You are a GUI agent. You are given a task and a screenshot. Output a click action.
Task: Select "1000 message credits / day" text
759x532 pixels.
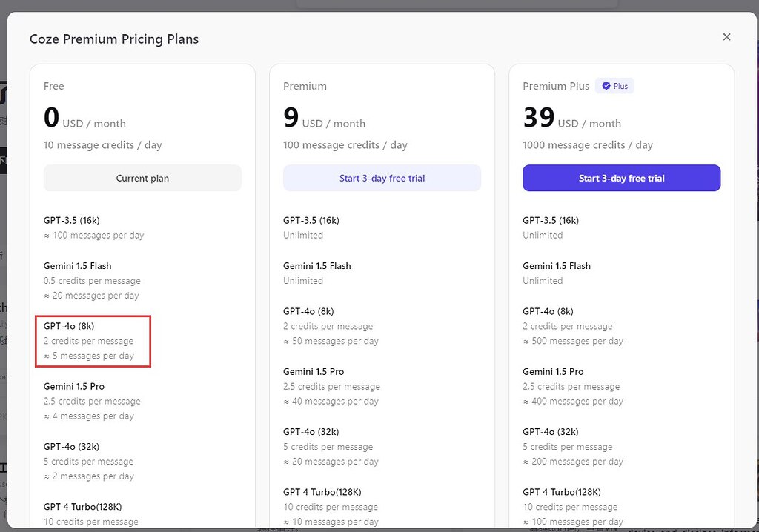point(588,145)
